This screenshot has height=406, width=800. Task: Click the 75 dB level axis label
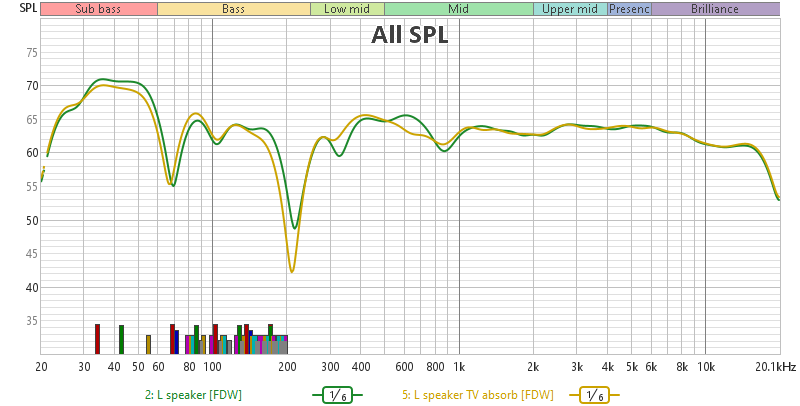tap(32, 53)
